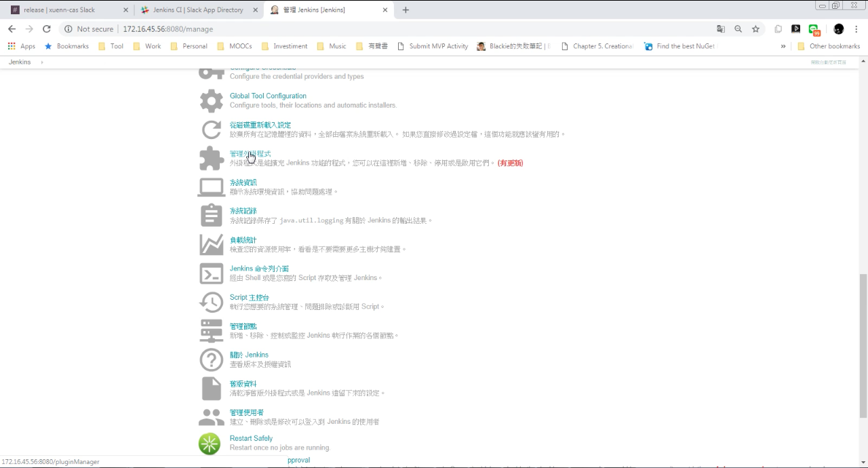This screenshot has height=468, width=868.
Task: Open the 管理外掛程式 plugin manager link
Action: pos(250,154)
